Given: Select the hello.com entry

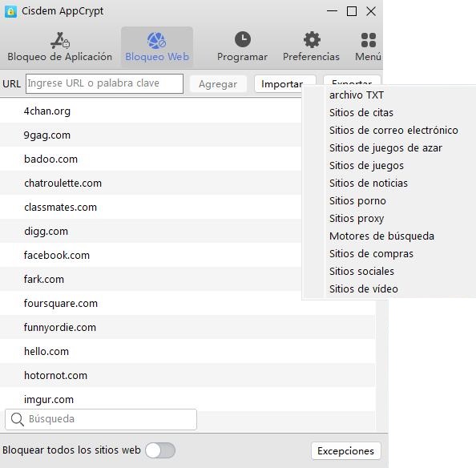Looking at the screenshot, I should pyautogui.click(x=188, y=351).
